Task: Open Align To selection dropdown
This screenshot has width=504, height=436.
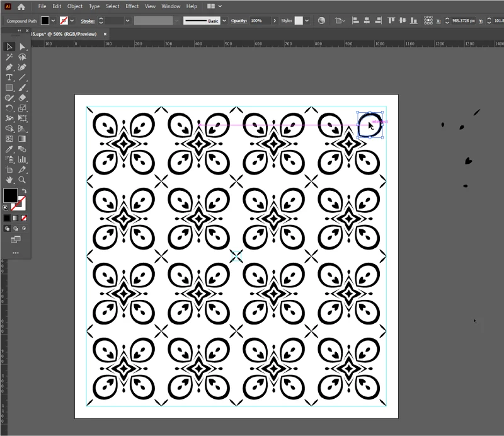Action: [x=340, y=21]
